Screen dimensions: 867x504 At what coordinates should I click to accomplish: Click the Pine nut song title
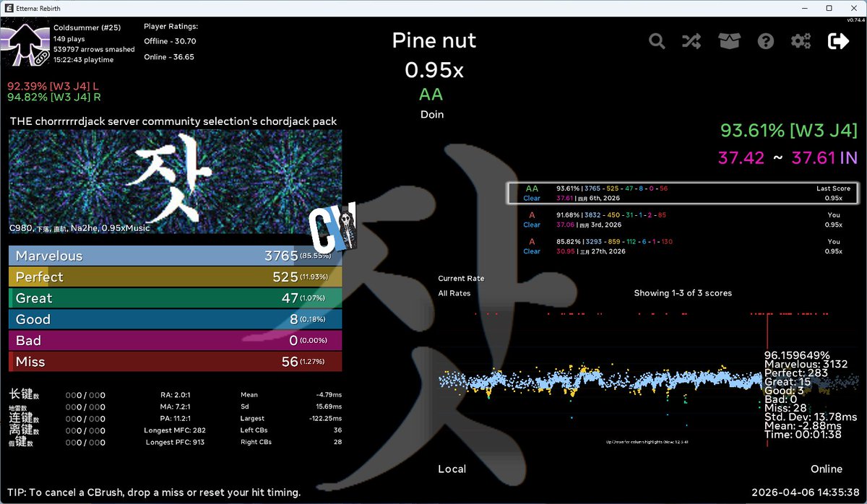(x=433, y=40)
